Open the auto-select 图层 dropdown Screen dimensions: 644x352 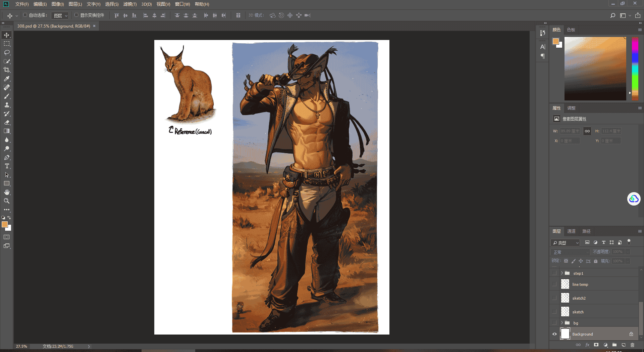(60, 15)
